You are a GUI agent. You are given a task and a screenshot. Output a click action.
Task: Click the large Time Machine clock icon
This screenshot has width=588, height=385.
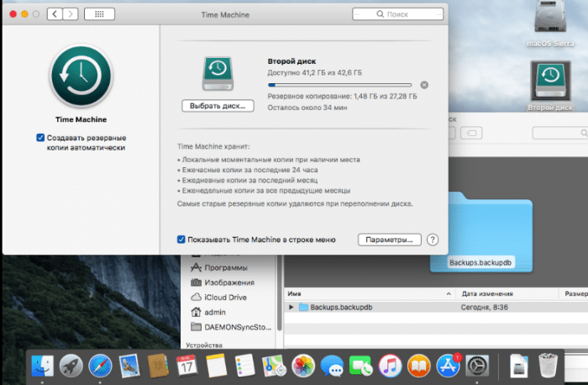coord(81,76)
